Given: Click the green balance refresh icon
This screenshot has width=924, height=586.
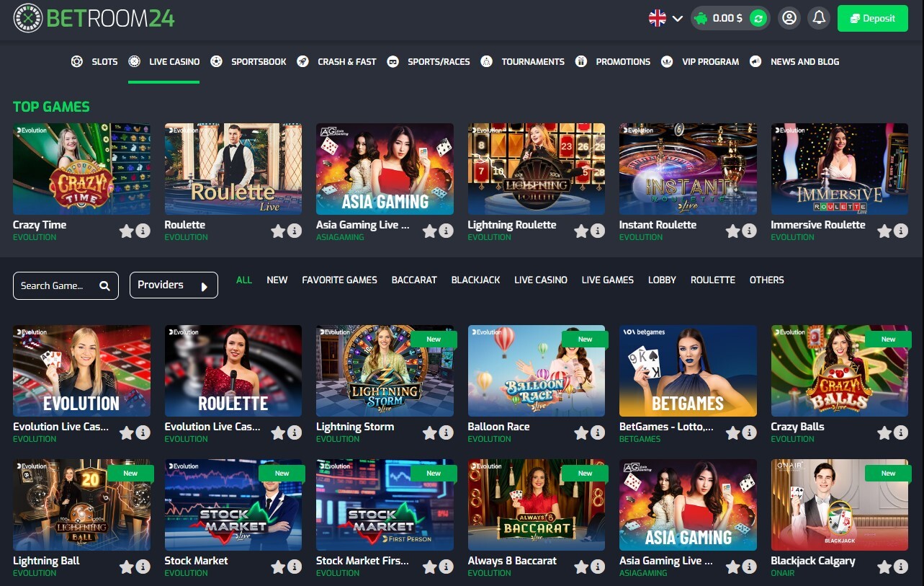Looking at the screenshot, I should (758, 19).
